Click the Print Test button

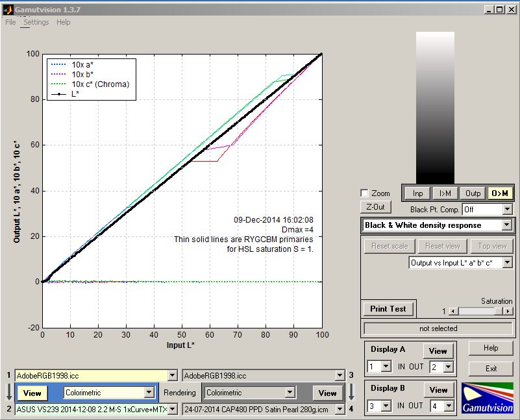tap(388, 309)
